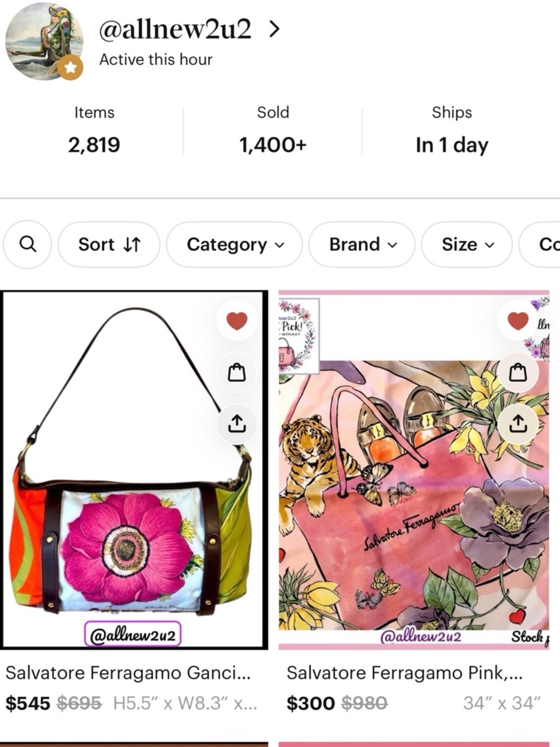Unlike the Ferragamo flower handbag heart

pyautogui.click(x=237, y=321)
